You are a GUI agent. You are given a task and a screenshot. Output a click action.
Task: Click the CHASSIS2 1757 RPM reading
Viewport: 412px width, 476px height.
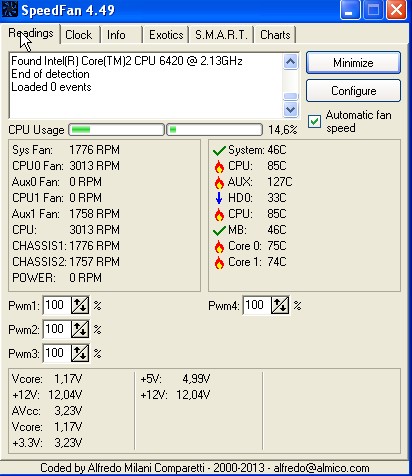66,262
